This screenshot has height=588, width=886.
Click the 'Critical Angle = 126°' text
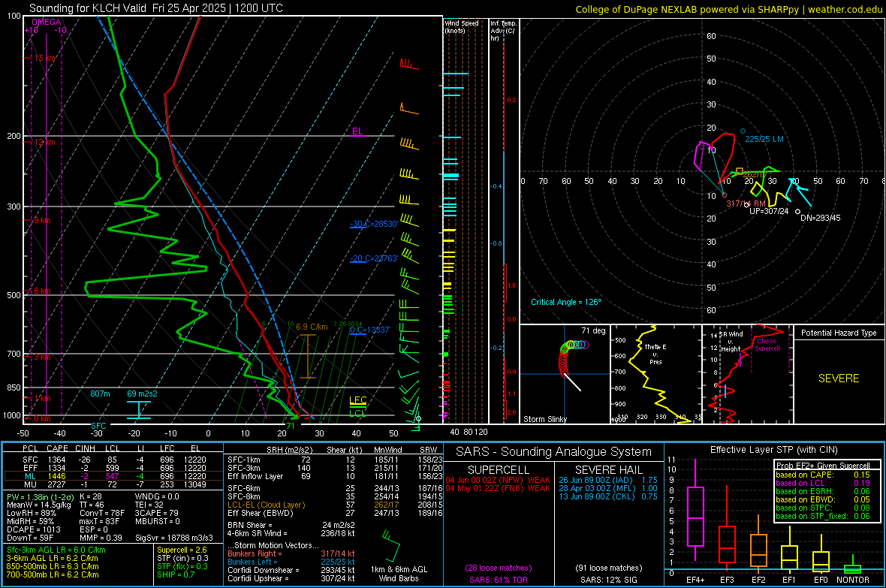[566, 302]
